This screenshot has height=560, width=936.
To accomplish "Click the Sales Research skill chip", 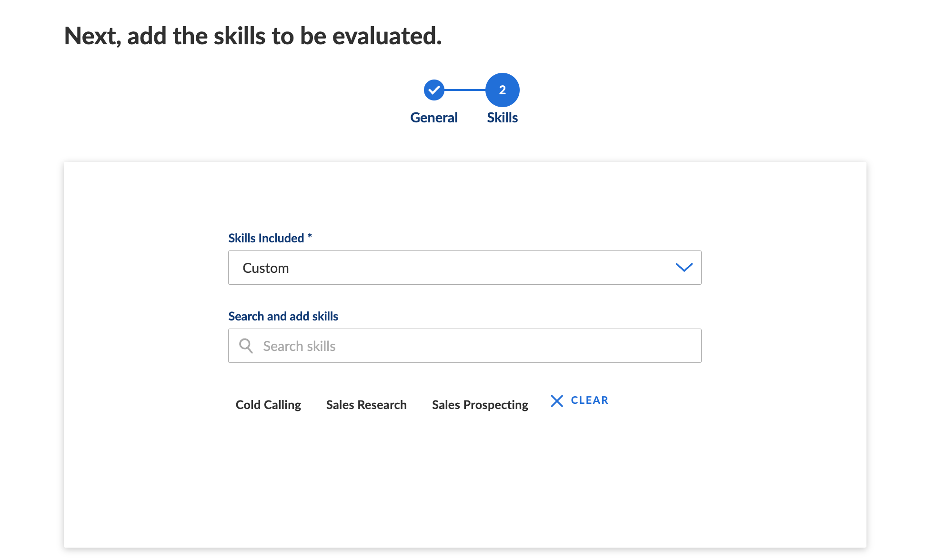I will pyautogui.click(x=366, y=405).
